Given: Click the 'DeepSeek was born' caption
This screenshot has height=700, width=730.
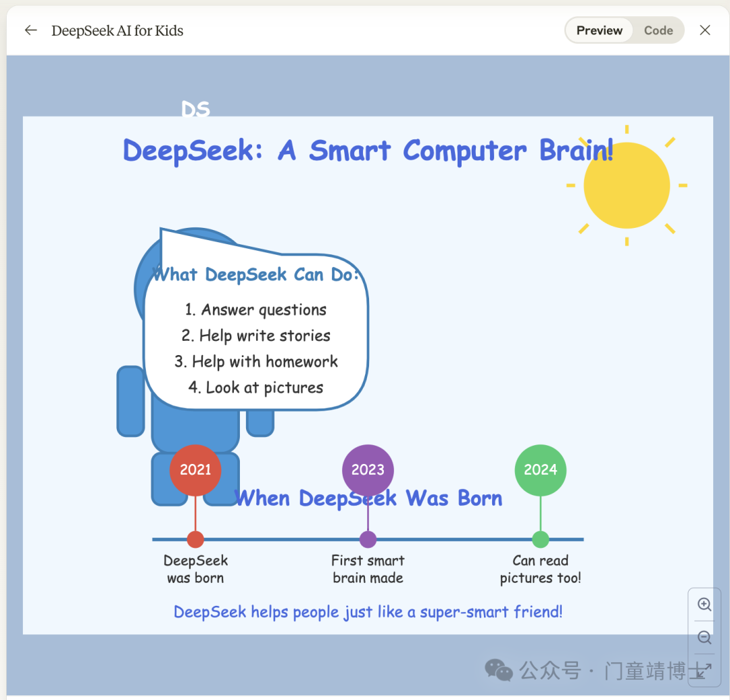Looking at the screenshot, I should click(195, 569).
